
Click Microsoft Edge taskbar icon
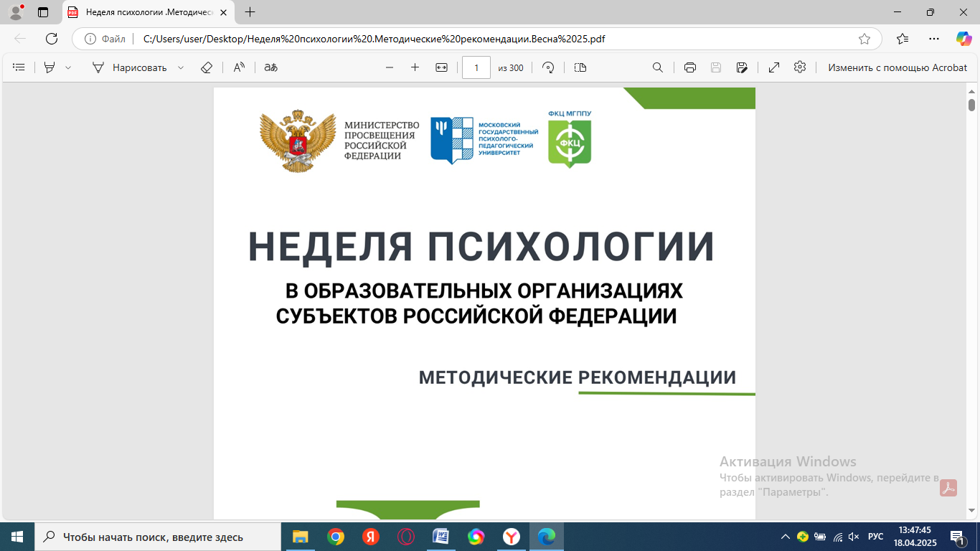(x=547, y=537)
